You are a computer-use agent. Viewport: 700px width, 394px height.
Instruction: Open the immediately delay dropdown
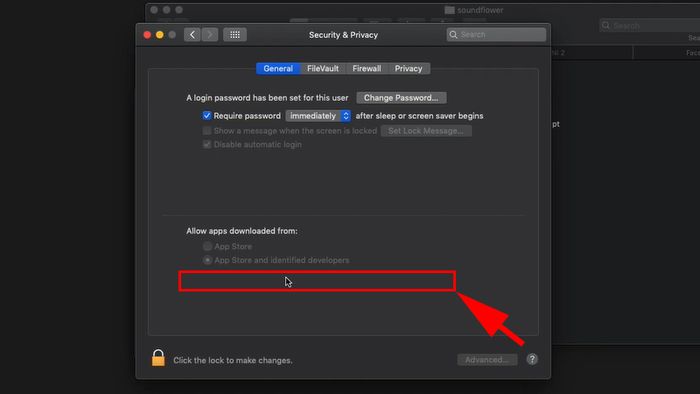318,116
